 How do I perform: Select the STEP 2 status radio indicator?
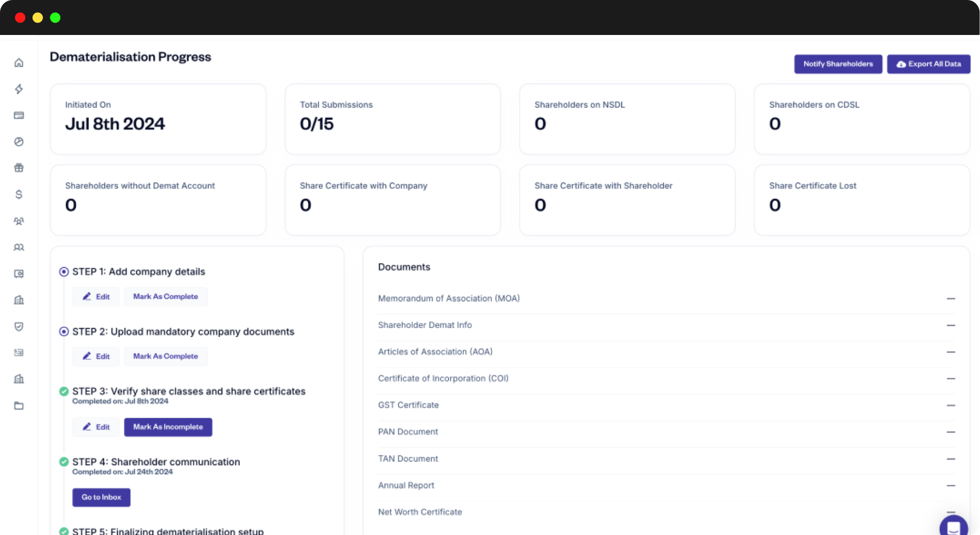[64, 332]
